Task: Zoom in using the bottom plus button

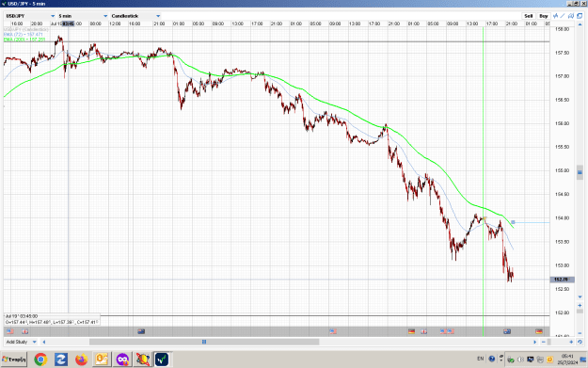Action: point(571,342)
